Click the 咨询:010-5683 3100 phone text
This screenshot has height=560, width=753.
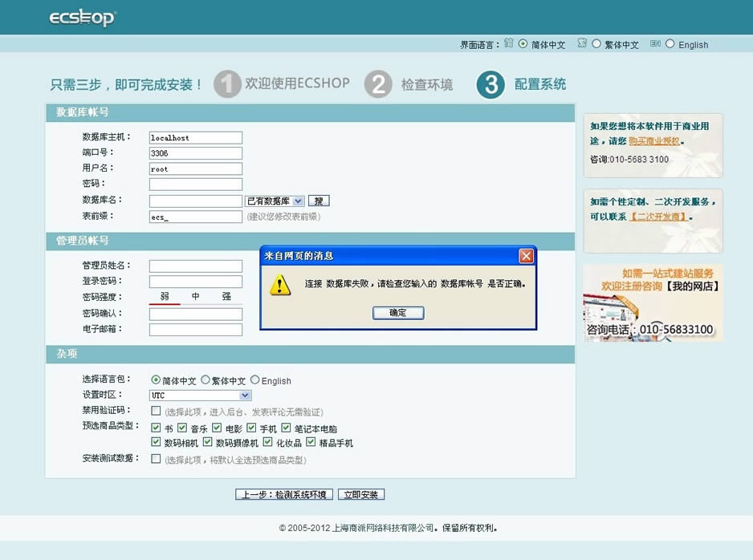coord(629,160)
